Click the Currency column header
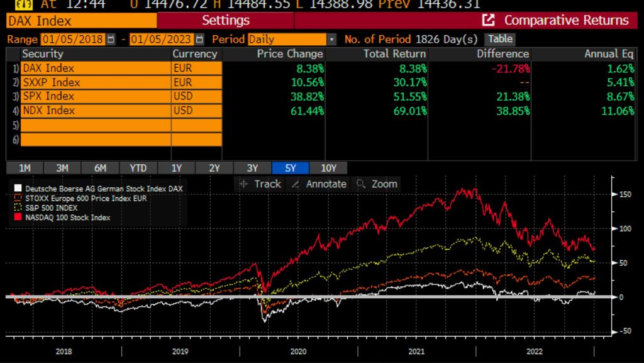 (195, 54)
